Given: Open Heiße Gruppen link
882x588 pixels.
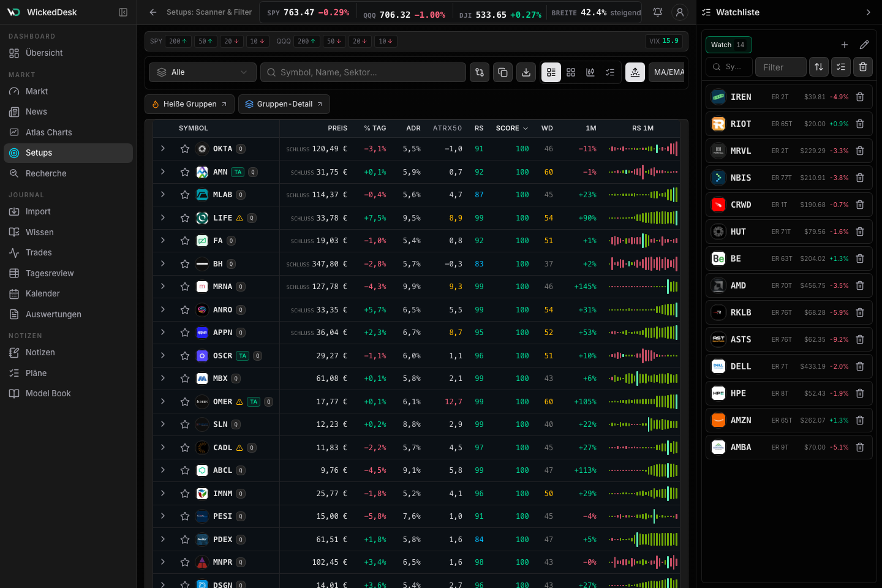Looking at the screenshot, I should coord(189,104).
